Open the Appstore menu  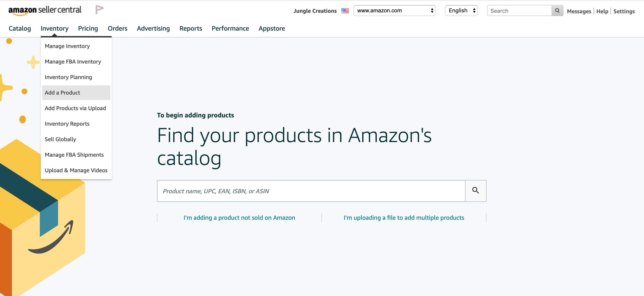point(272,29)
